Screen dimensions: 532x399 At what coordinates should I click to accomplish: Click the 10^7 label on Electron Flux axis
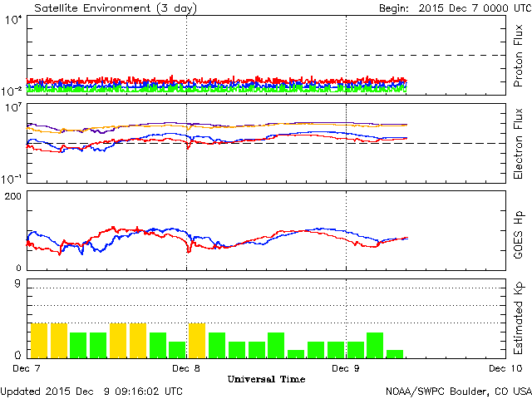[15, 109]
